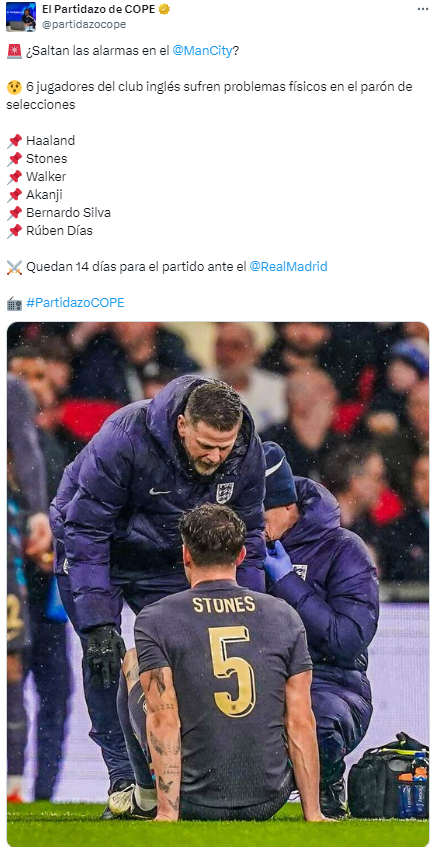Click the El Partidazo de COPE avatar

pos(21,17)
